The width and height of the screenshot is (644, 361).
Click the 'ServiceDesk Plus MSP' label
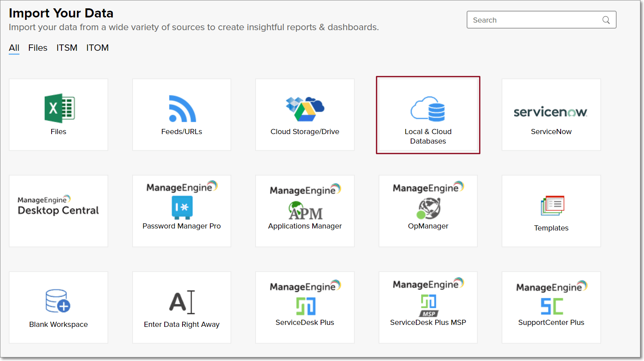click(428, 323)
